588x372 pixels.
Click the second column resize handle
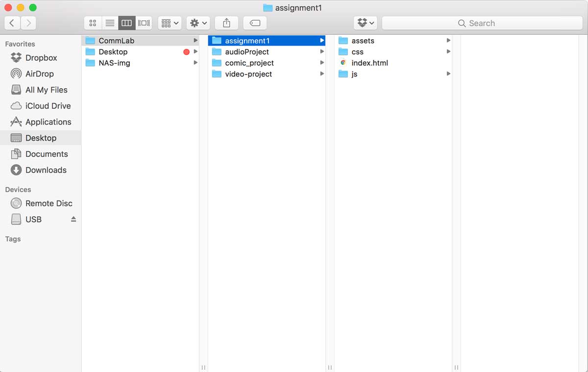[330, 367]
